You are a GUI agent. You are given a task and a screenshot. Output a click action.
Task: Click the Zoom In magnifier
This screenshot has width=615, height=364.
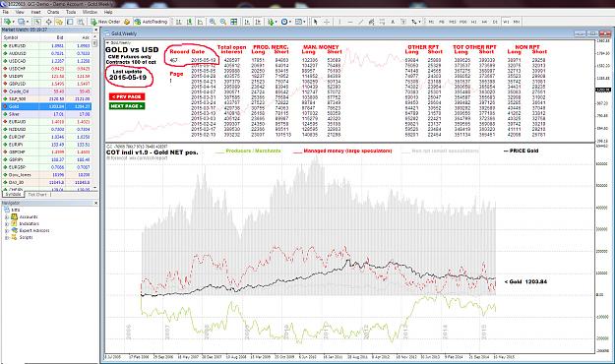[213, 22]
